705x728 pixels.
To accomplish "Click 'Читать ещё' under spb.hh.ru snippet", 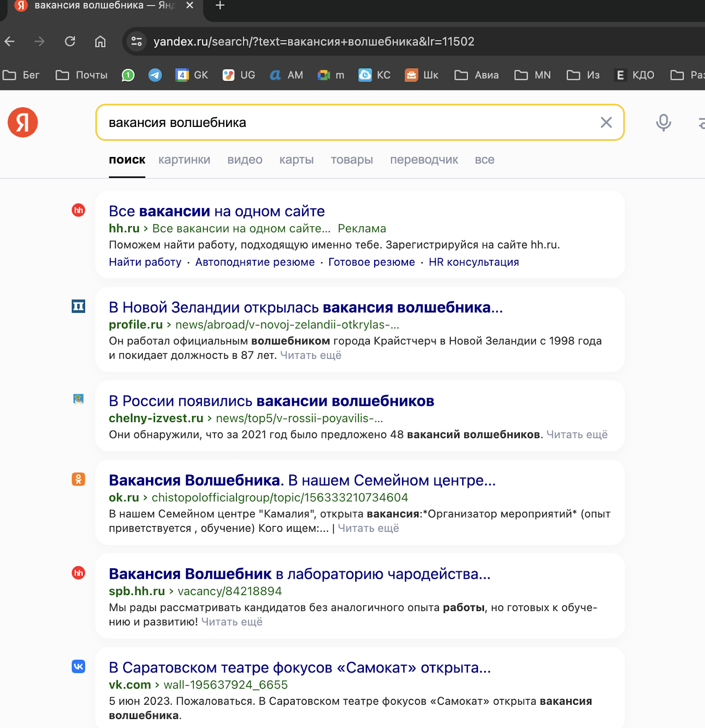I will 232,622.
